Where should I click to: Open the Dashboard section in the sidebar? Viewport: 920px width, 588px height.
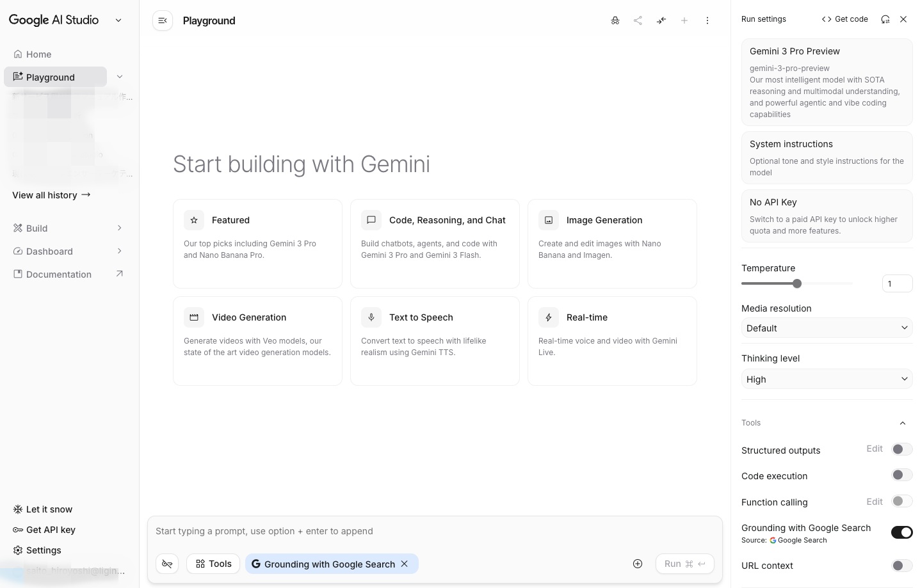click(49, 251)
